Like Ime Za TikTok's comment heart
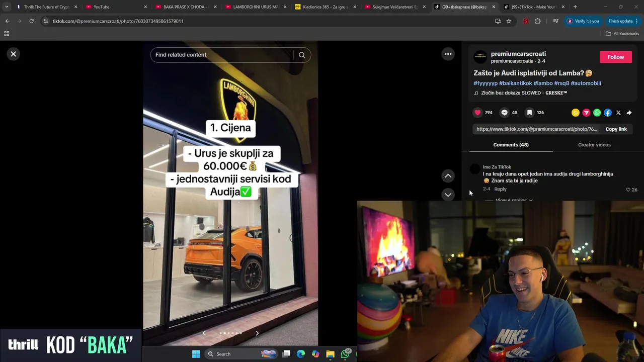644x362 pixels. [628, 190]
